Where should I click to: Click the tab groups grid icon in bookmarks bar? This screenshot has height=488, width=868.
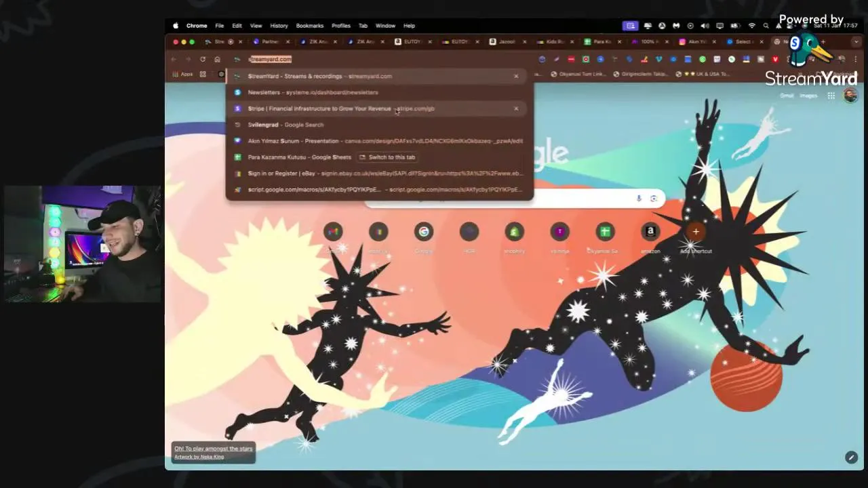[203, 75]
